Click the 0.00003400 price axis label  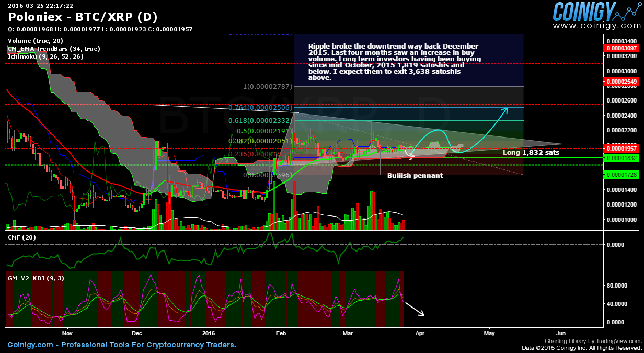[622, 41]
